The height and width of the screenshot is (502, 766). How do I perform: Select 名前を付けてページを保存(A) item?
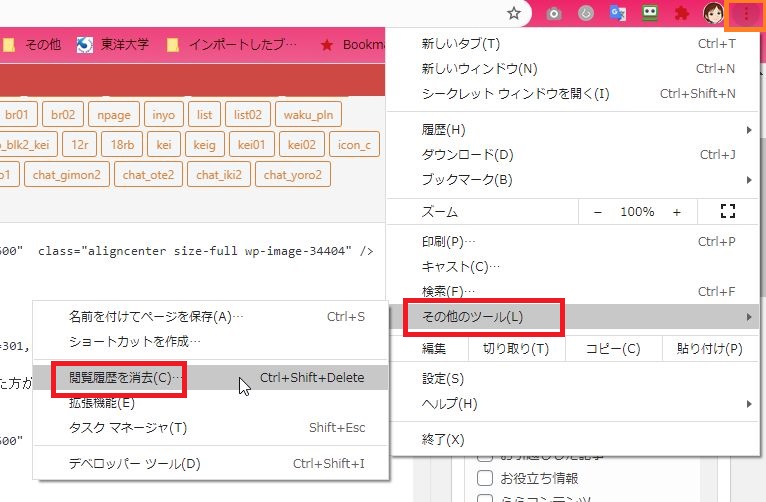211,317
